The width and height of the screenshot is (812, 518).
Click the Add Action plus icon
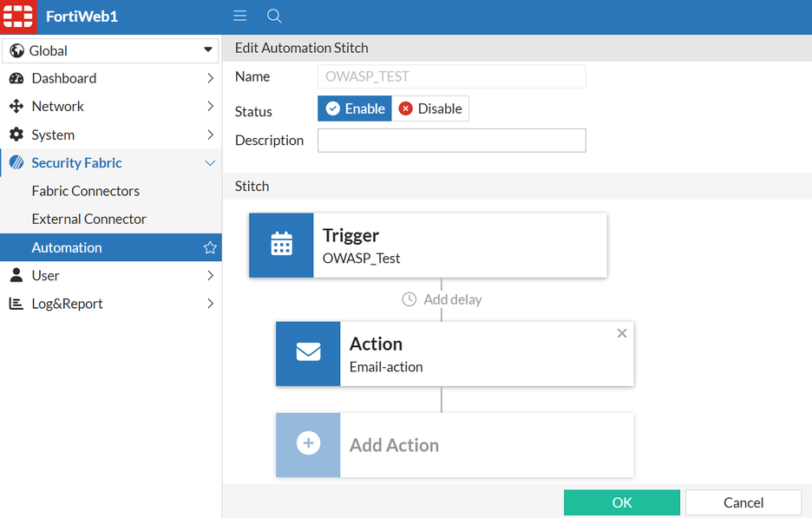308,444
